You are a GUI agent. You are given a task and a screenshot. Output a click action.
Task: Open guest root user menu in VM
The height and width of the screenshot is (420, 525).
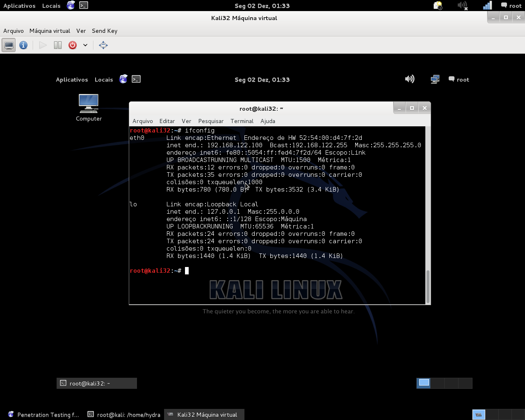point(459,80)
